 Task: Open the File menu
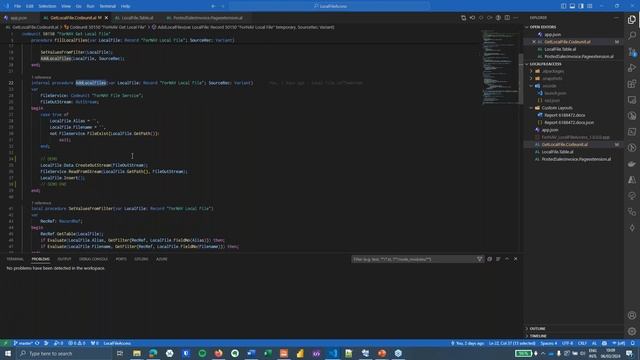pos(17,6)
